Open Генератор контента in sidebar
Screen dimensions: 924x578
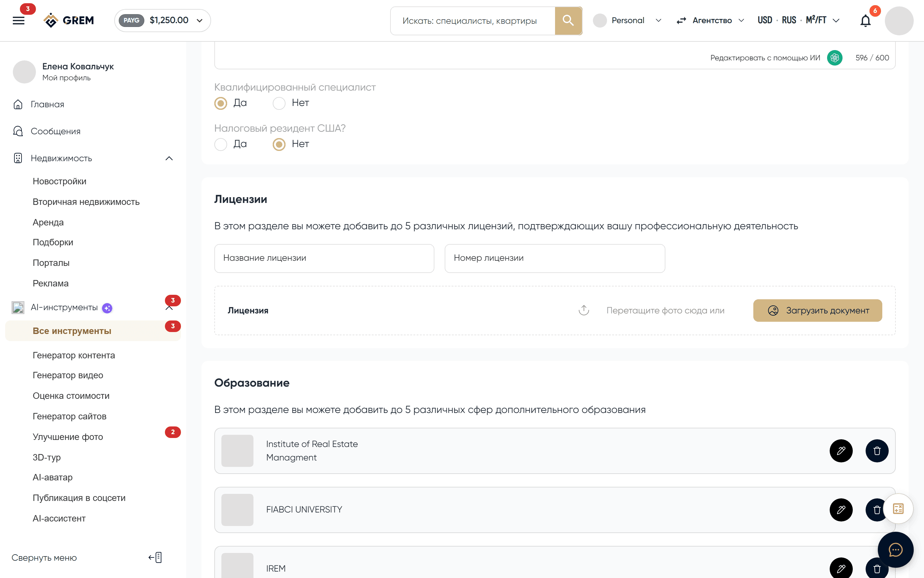[x=74, y=355]
